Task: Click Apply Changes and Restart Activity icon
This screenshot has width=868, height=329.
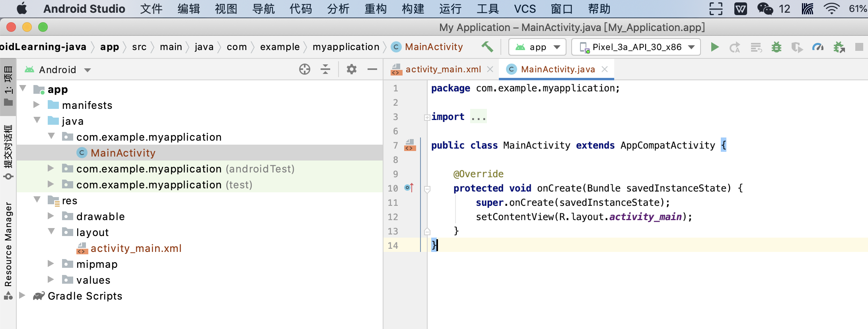Action: [735, 47]
